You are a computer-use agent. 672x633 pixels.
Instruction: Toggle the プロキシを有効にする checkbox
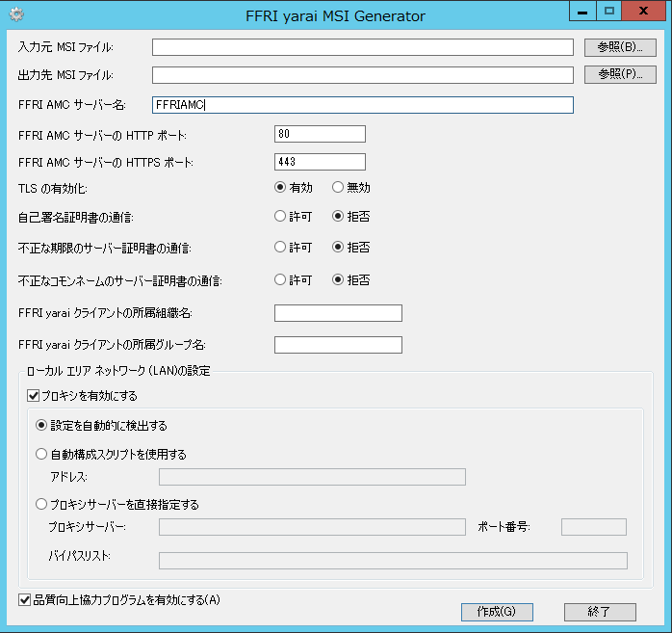click(x=33, y=395)
